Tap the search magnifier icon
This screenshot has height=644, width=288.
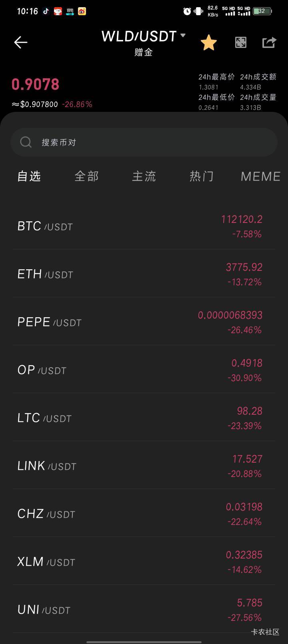26,142
